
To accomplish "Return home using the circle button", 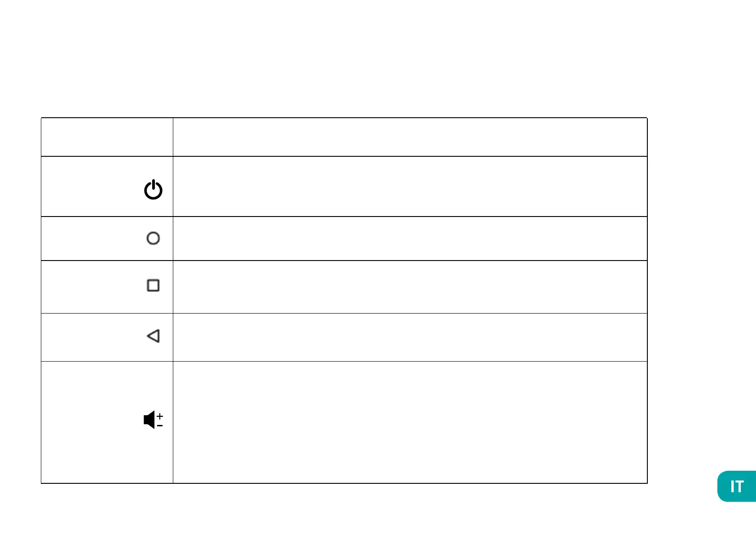I will pyautogui.click(x=153, y=238).
